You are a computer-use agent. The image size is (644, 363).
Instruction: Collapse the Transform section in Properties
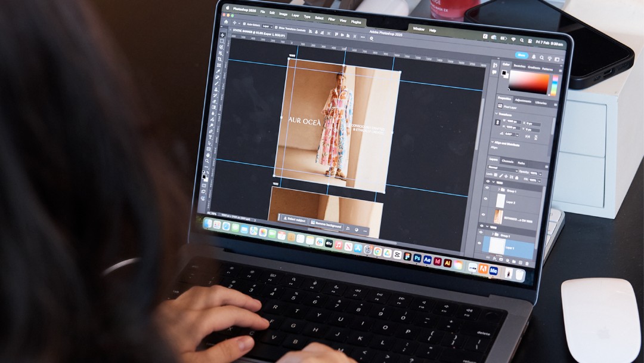click(496, 113)
